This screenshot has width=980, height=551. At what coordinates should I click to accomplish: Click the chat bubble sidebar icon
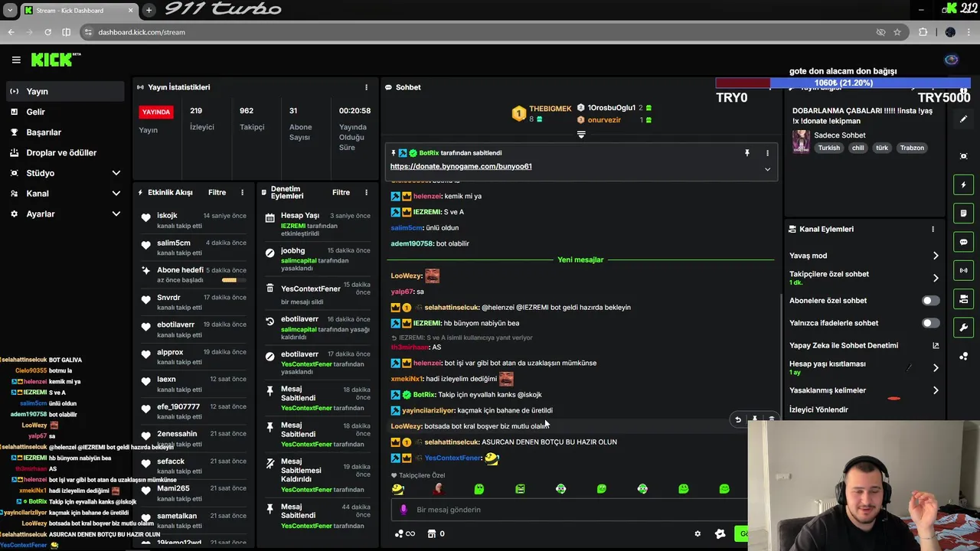point(963,242)
